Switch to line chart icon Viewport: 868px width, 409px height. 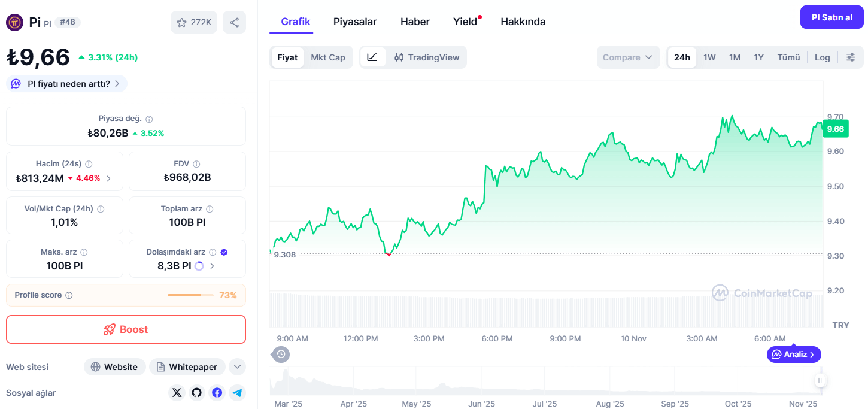click(x=372, y=57)
